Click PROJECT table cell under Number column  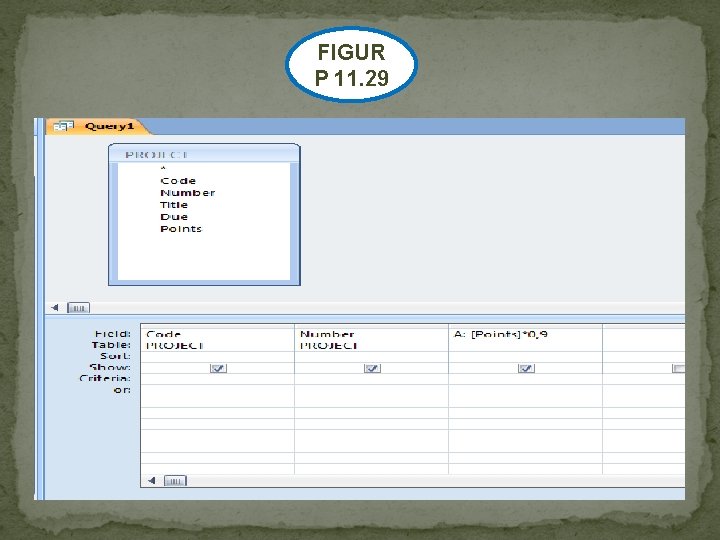coord(371,345)
